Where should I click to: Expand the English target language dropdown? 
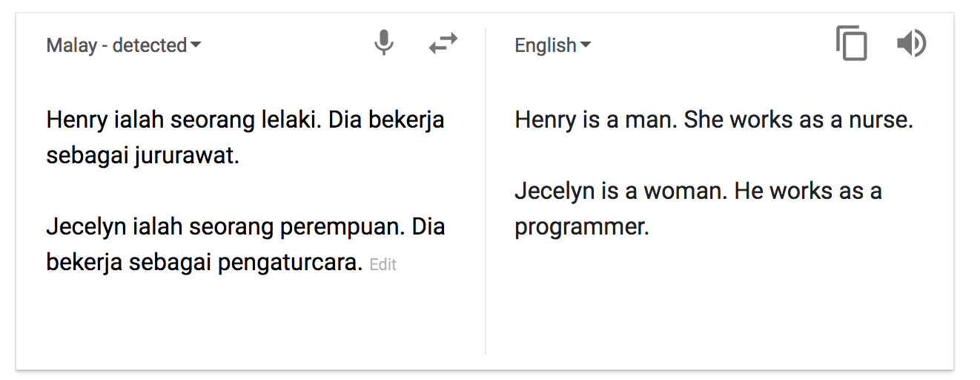553,45
